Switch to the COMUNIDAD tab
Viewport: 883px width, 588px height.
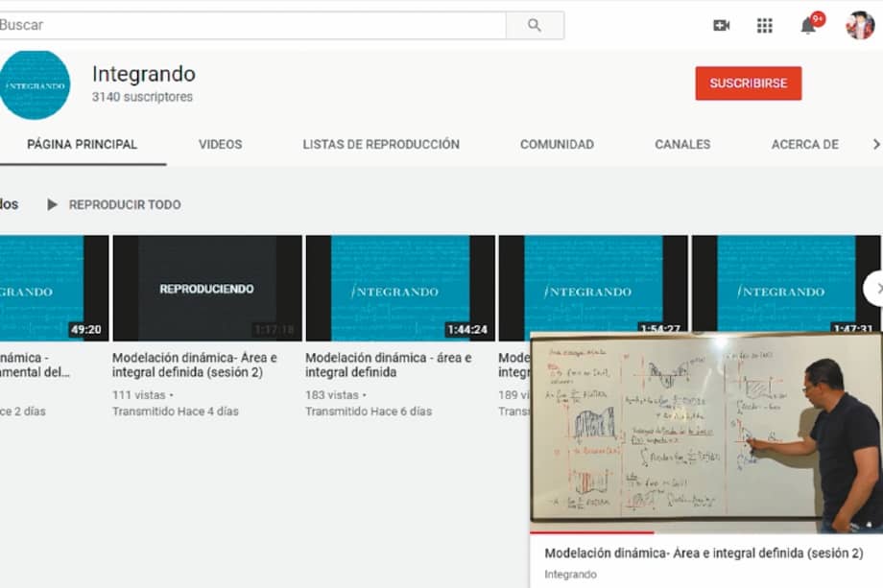[556, 144]
